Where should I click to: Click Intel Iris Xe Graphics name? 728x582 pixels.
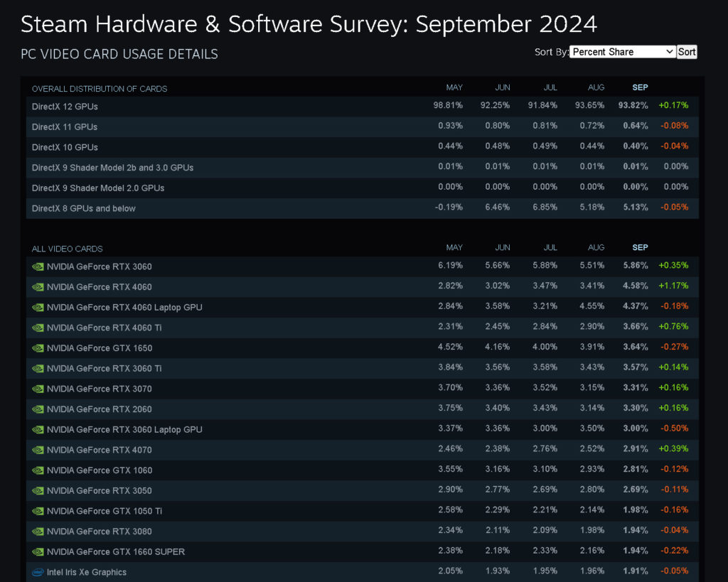point(87,573)
